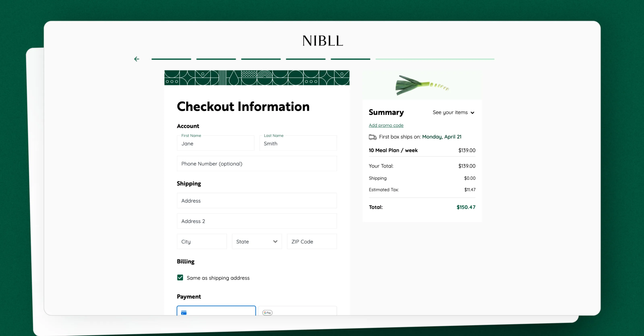
Task: Click the "Monday, April 21" ship date
Action: [x=442, y=137]
